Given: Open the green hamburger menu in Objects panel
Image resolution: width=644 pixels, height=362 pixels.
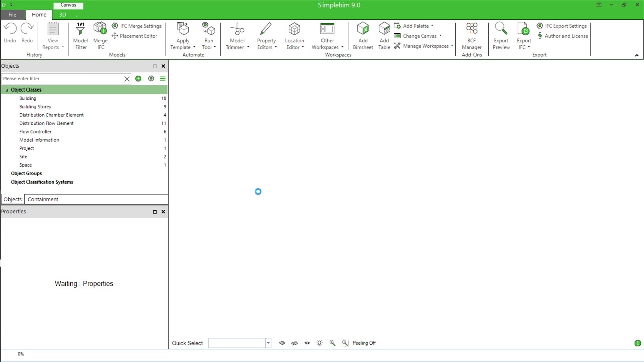Looking at the screenshot, I should pos(163,78).
